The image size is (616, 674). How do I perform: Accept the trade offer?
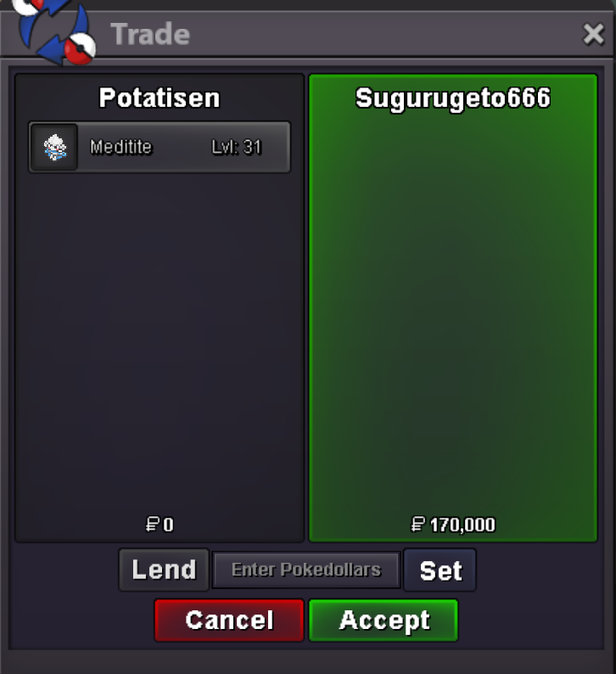click(384, 621)
